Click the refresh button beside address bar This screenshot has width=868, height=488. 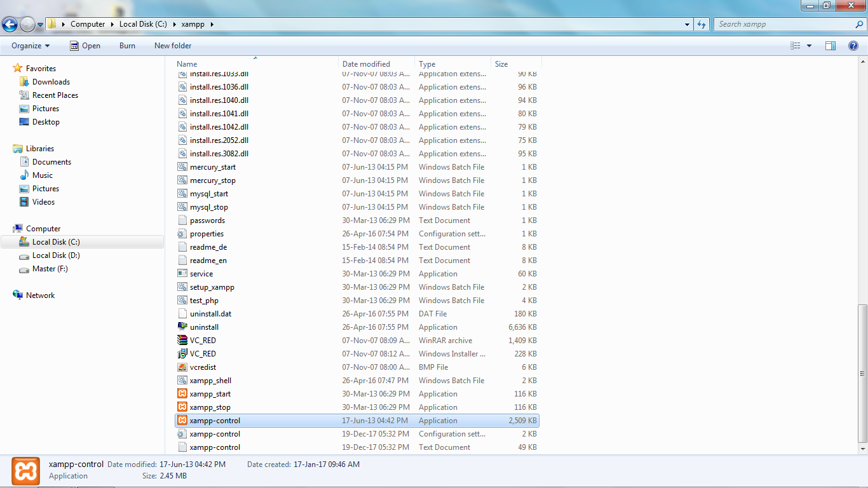[x=702, y=24]
